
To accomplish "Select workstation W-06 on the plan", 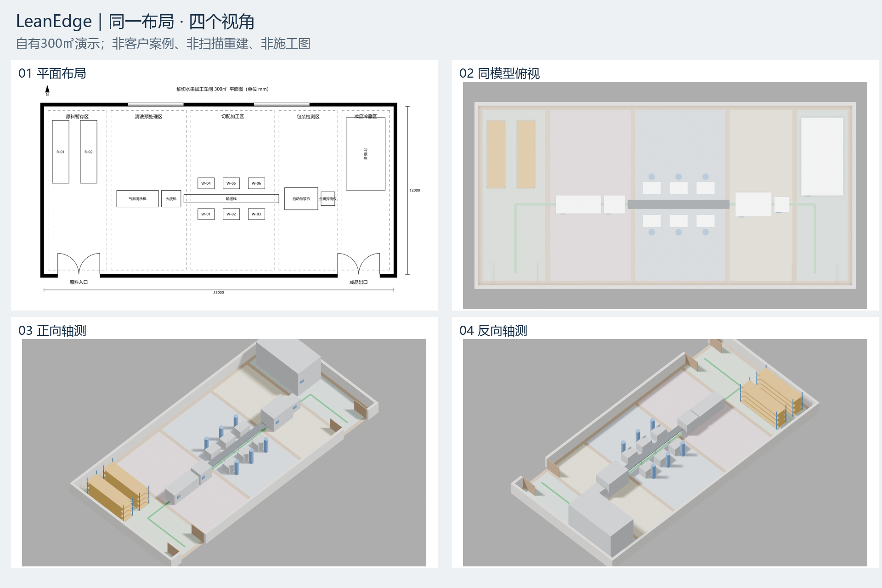I will coord(256,183).
